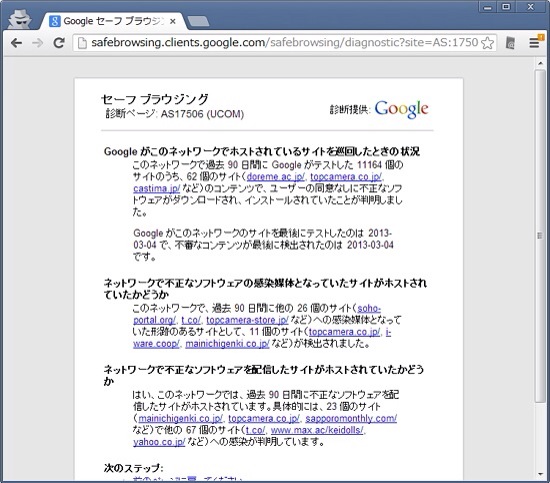Click the URL address bar field
This screenshot has height=483, width=550.
coord(284,43)
